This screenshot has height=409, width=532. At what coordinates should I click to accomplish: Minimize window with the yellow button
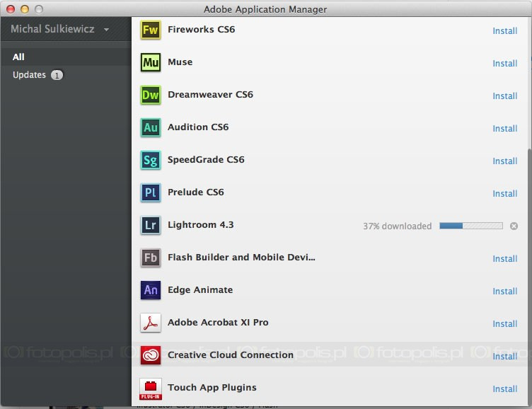point(25,9)
